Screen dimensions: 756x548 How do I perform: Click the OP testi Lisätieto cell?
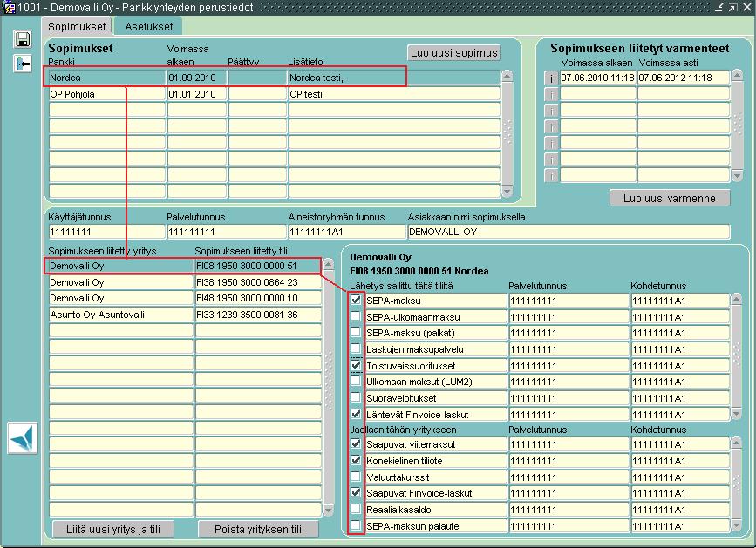coord(394,94)
